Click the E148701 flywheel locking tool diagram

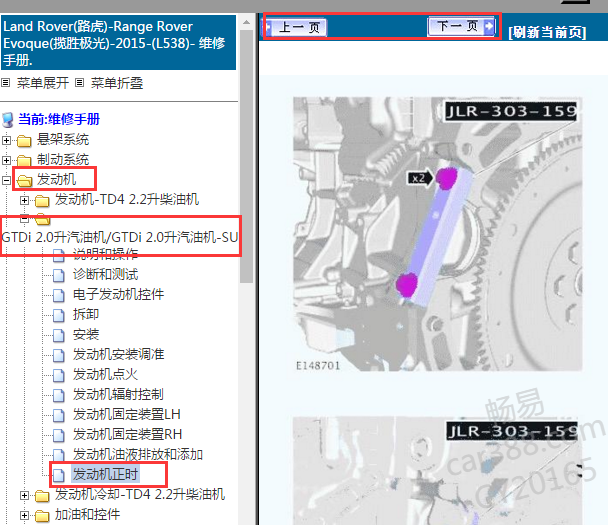tap(437, 234)
